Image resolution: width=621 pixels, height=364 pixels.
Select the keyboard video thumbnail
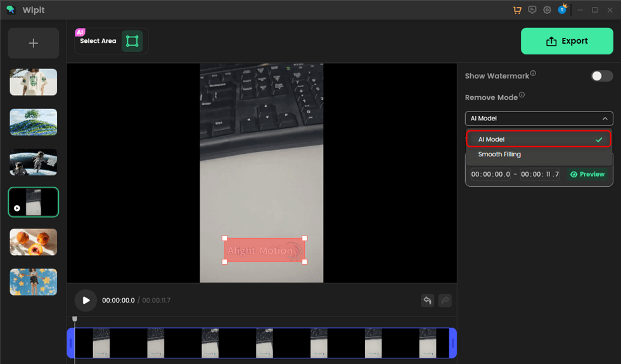(x=33, y=202)
